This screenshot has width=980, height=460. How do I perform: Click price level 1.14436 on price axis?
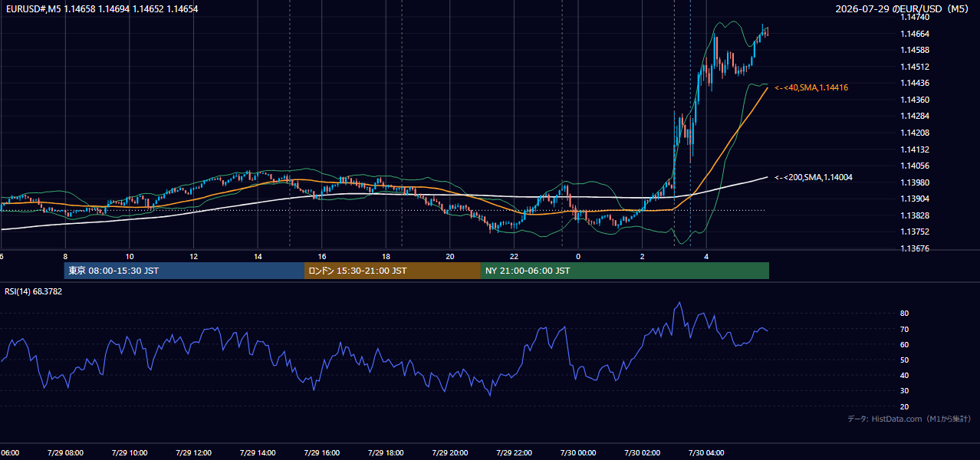pos(914,83)
